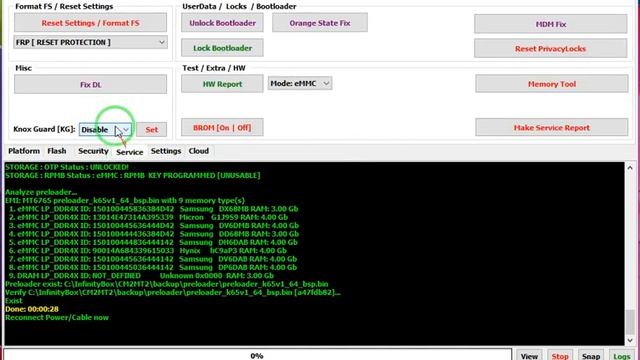640x360 pixels.
Task: Click the Hynix hC9aP3 memory entry
Action: (x=148, y=251)
